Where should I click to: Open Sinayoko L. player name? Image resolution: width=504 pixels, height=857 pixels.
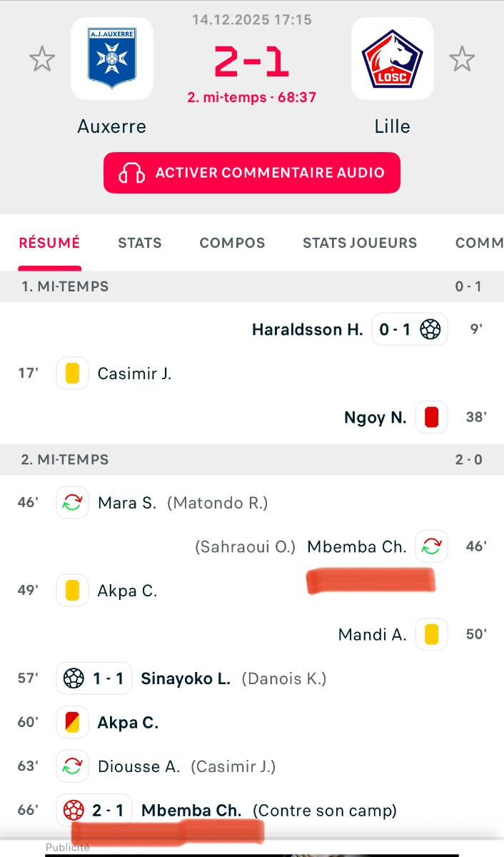pos(186,678)
